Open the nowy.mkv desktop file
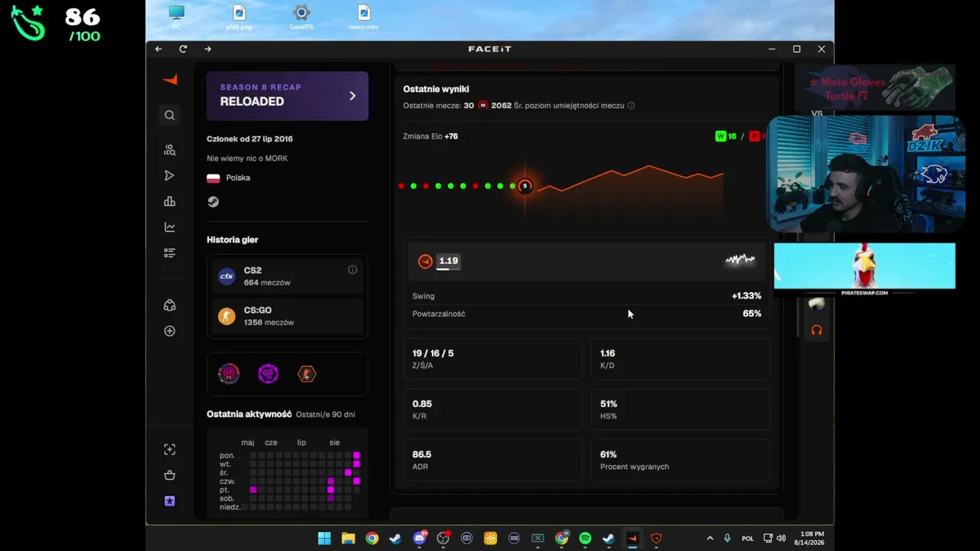Viewport: 980px width, 551px height. (x=364, y=18)
